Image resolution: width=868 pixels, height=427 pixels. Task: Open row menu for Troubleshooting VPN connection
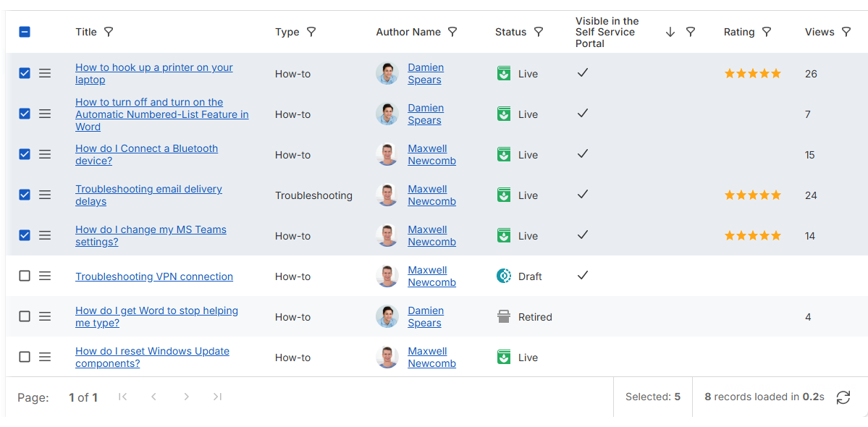coord(45,276)
